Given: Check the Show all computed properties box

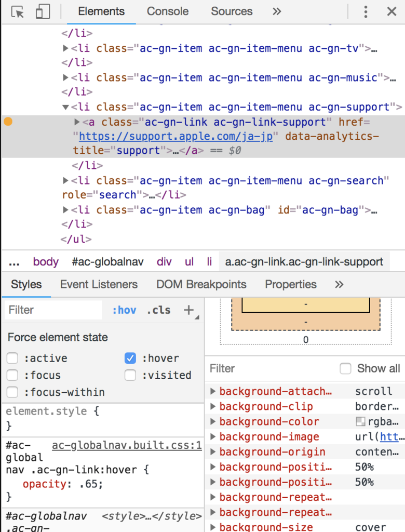Looking at the screenshot, I should (x=345, y=368).
